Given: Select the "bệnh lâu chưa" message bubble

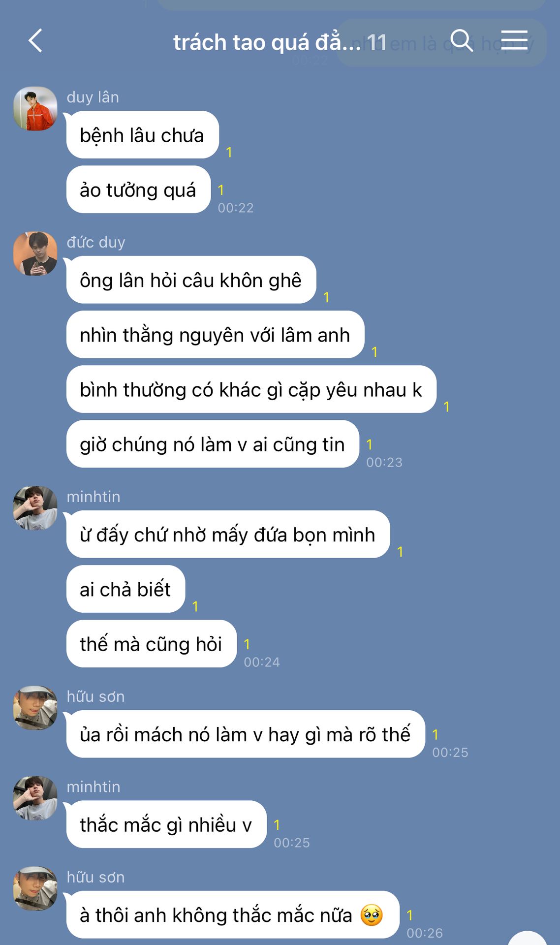Looking at the screenshot, I should 143,135.
